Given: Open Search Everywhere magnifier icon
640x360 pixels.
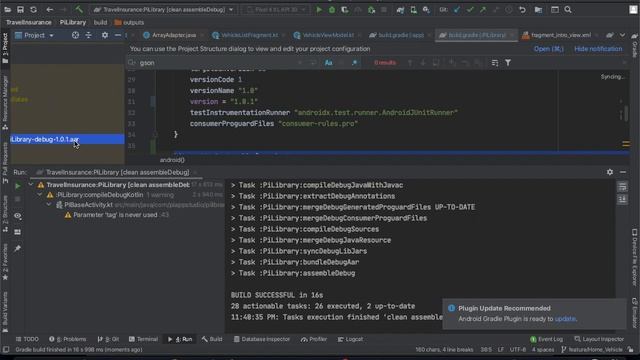Looking at the screenshot, I should click(568, 9).
